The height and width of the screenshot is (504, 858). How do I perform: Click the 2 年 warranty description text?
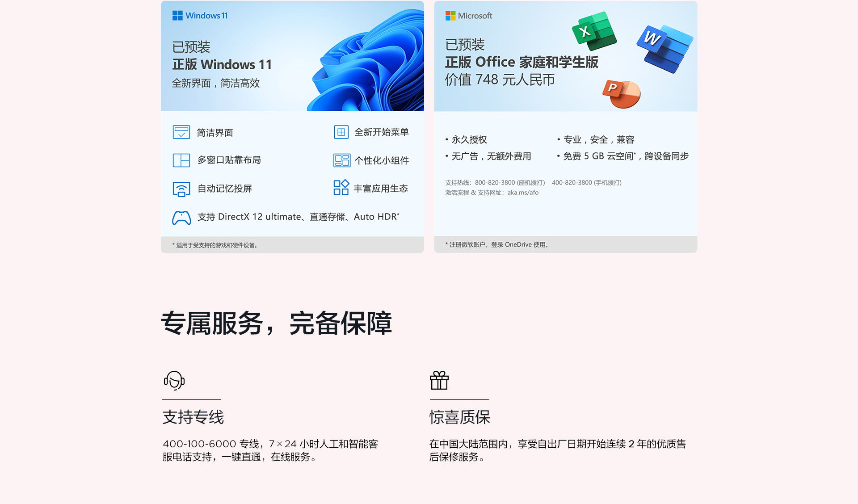tap(558, 450)
